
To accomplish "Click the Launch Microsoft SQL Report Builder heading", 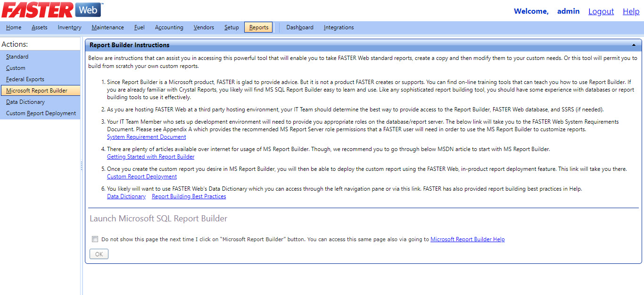I will (158, 219).
